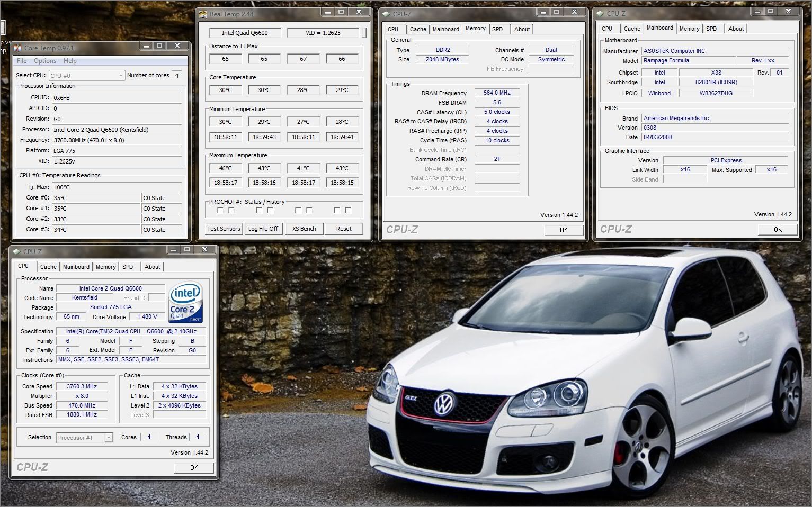Click the Core Voltage value 1.480 V
812x507 pixels.
pos(147,317)
